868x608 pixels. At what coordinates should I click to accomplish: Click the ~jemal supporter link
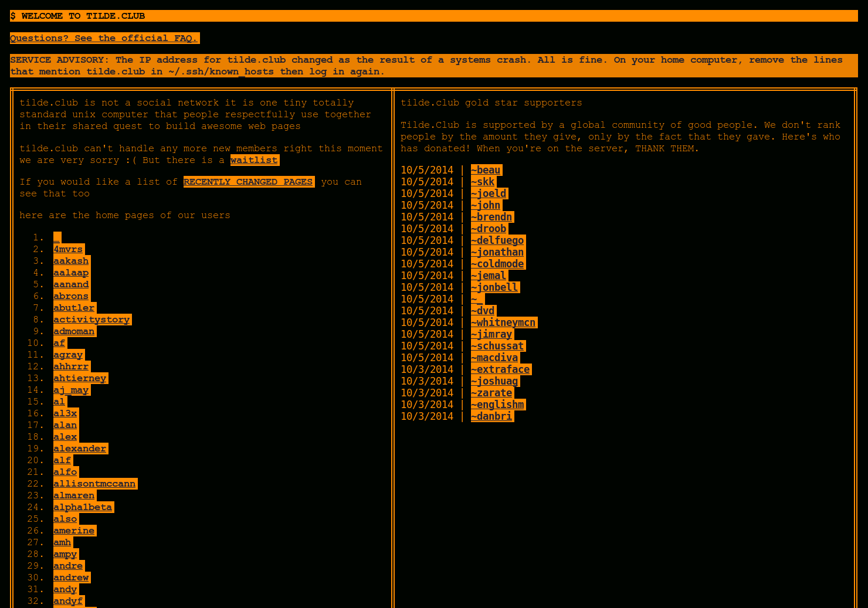pyautogui.click(x=489, y=276)
